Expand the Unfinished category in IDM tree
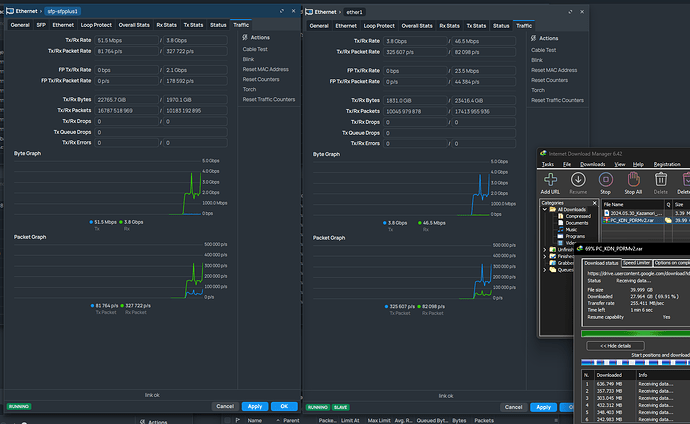690x424 pixels. pyautogui.click(x=546, y=248)
